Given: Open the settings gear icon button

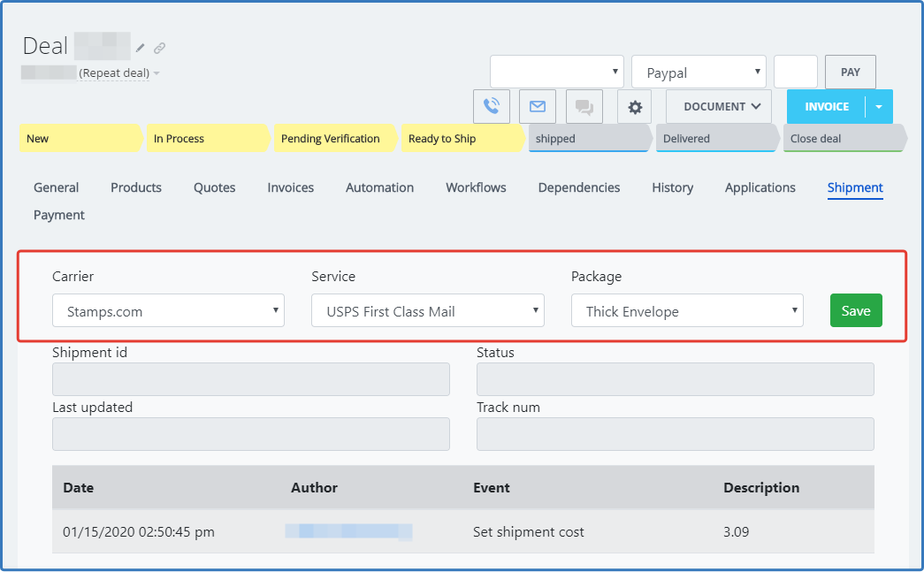Looking at the screenshot, I should click(635, 107).
